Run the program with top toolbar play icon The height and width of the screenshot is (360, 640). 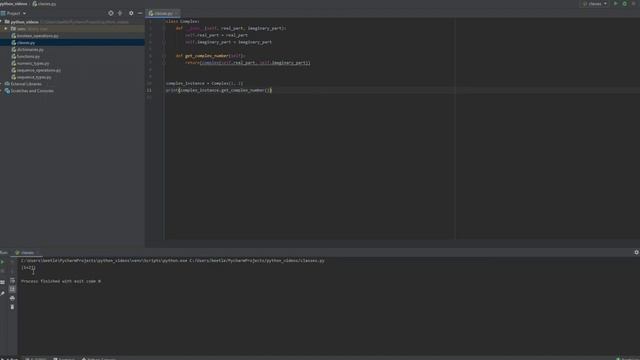coord(616,3)
